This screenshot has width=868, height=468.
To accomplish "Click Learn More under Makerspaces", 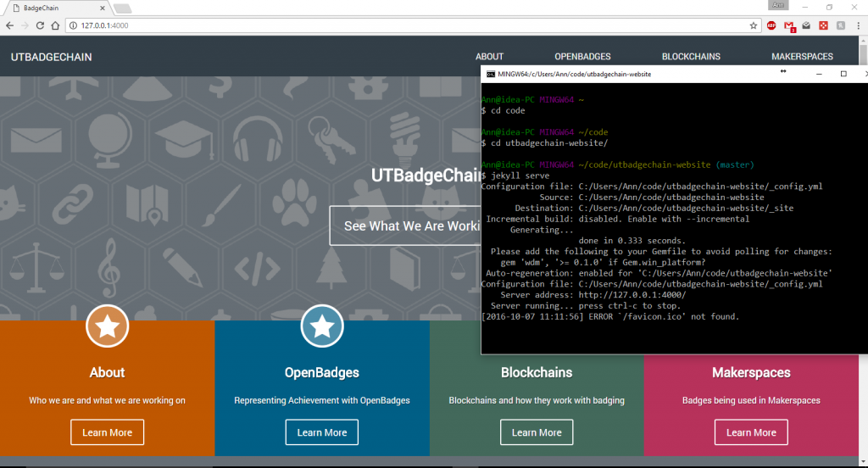I will pyautogui.click(x=751, y=432).
